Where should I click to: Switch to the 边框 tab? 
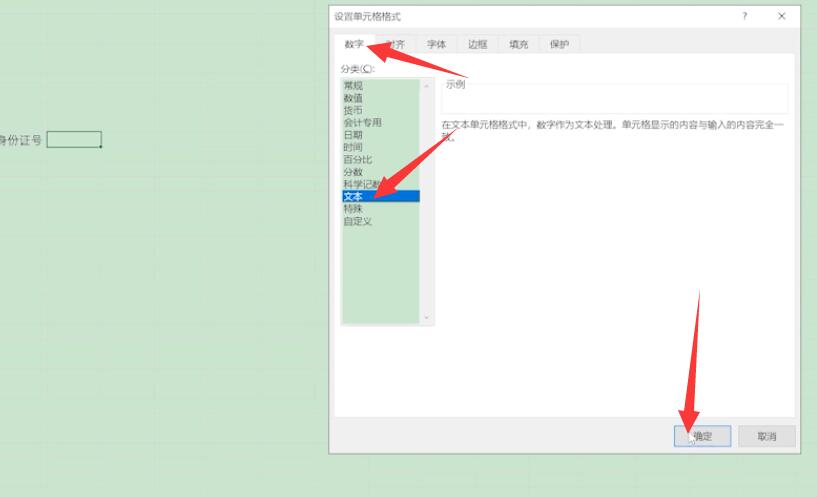pyautogui.click(x=477, y=44)
